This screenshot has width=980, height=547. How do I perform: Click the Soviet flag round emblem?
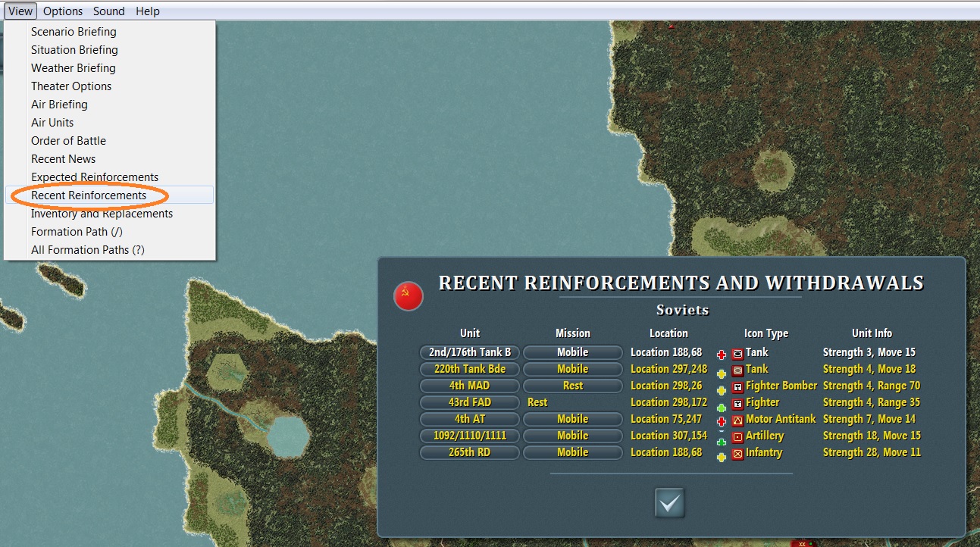tap(408, 295)
